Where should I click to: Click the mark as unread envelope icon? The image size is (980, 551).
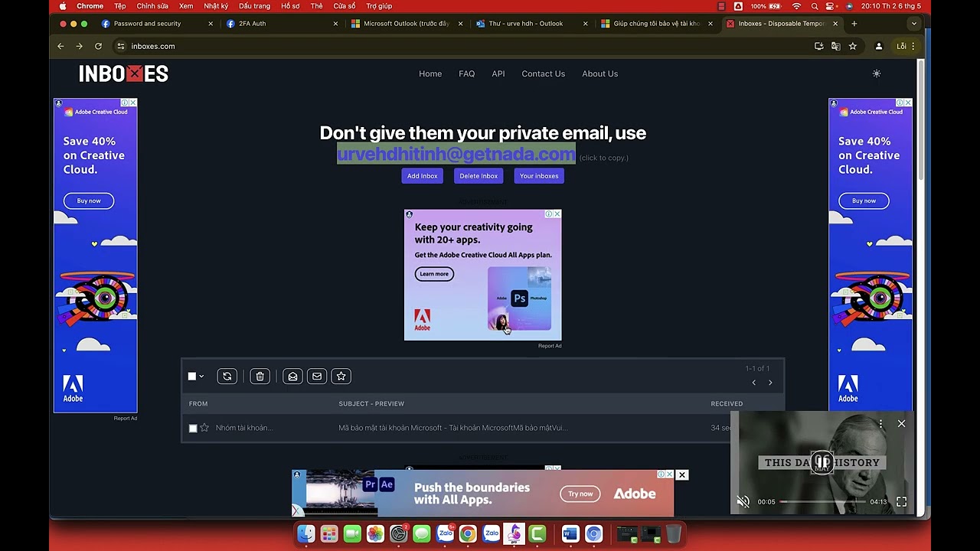(317, 376)
